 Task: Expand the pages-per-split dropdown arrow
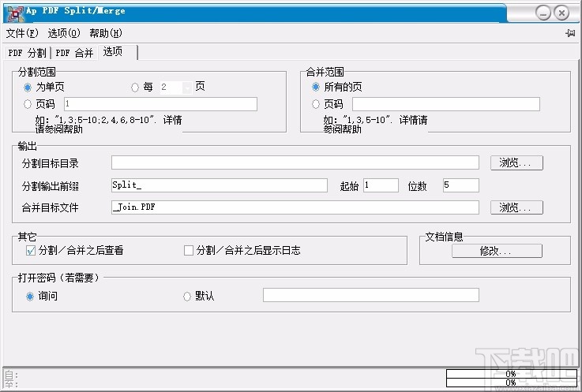coord(187,88)
